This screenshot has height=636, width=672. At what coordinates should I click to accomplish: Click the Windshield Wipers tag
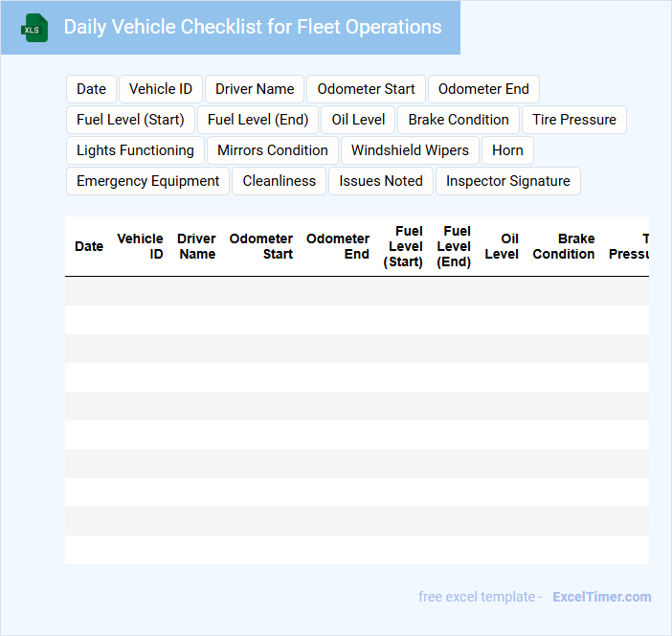pos(410,150)
